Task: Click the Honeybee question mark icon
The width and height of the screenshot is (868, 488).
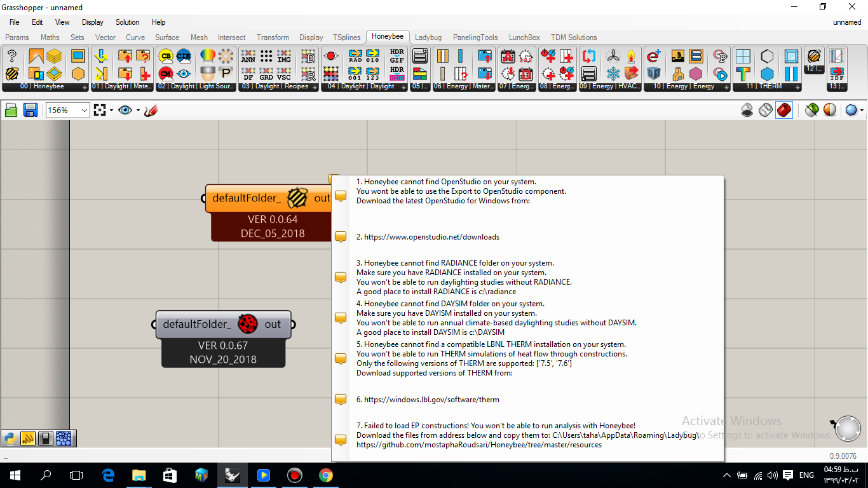Action: 11,56
